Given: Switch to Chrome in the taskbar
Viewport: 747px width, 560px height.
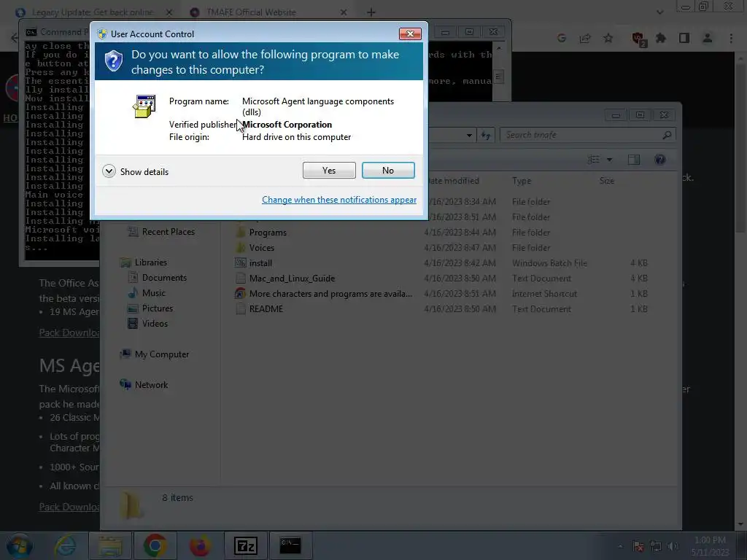Looking at the screenshot, I should (x=155, y=545).
